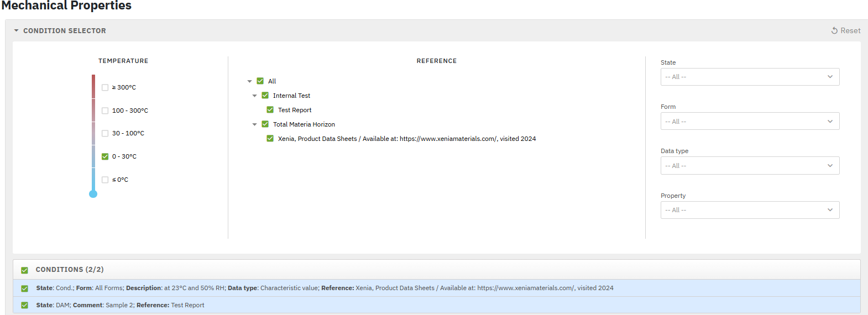Collapse the All reference tree node

coord(249,81)
